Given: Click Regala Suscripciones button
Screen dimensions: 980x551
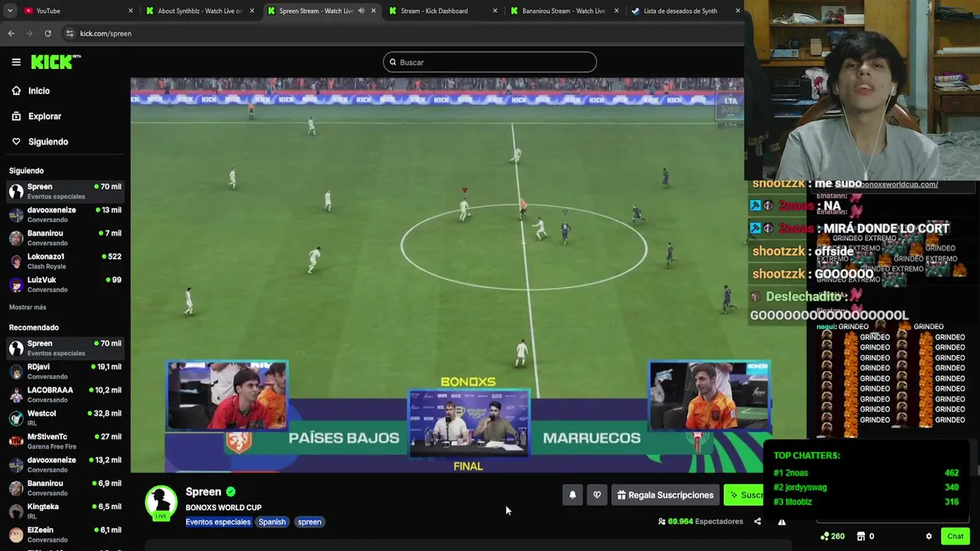Looking at the screenshot, I should (x=665, y=495).
